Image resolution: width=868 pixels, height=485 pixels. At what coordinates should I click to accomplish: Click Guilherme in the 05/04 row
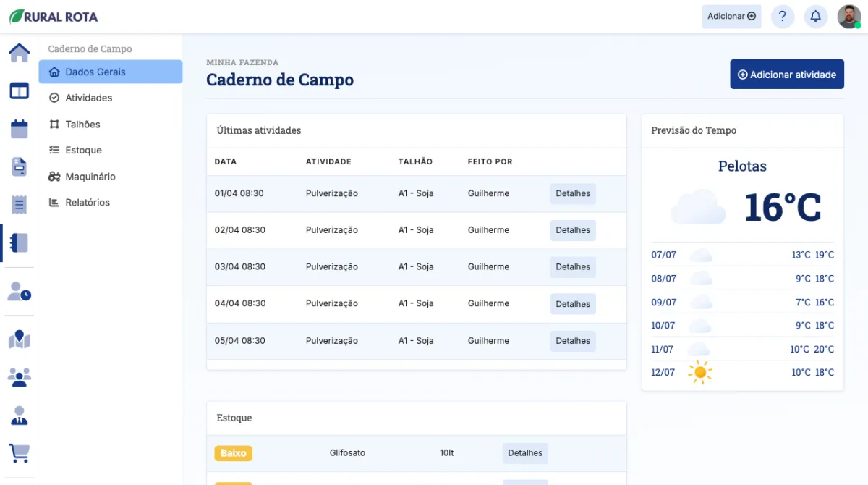488,340
